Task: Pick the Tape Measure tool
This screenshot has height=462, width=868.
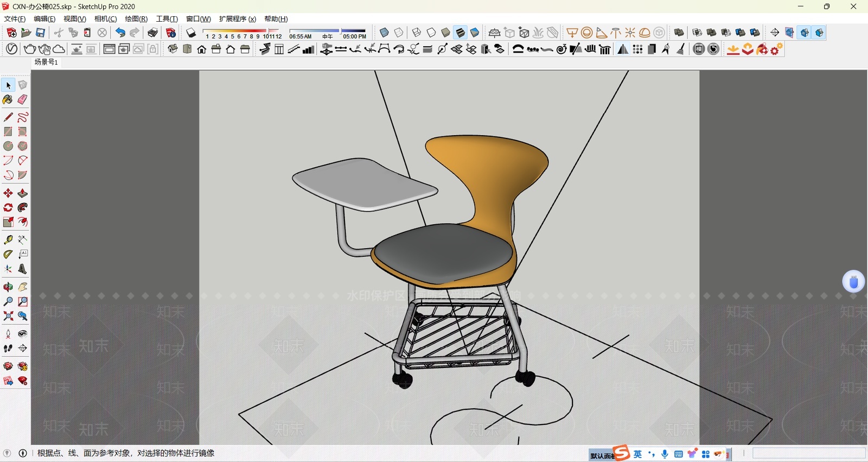Action: [x=8, y=239]
